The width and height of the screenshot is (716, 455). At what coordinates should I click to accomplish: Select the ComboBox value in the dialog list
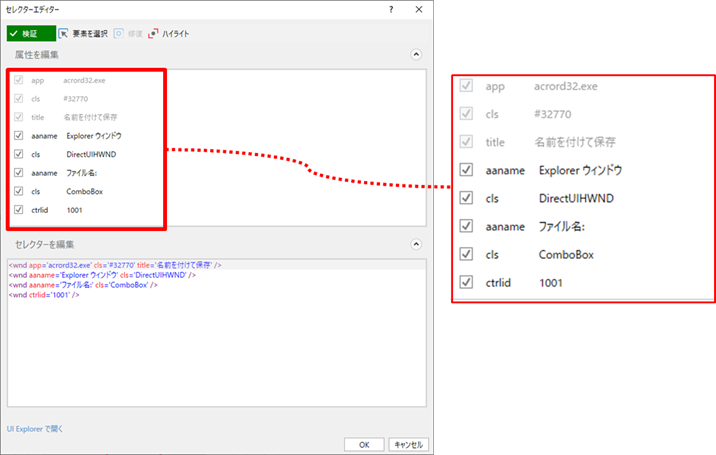pos(84,191)
